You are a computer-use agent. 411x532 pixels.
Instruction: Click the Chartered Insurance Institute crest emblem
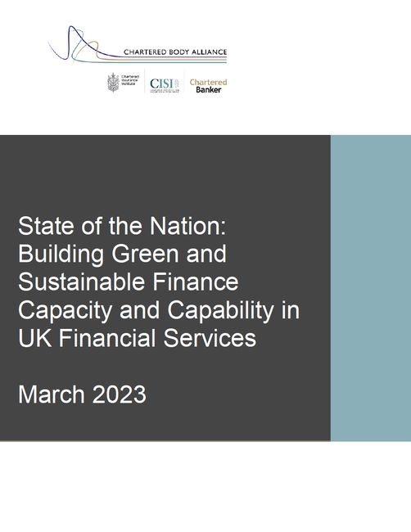click(x=113, y=82)
